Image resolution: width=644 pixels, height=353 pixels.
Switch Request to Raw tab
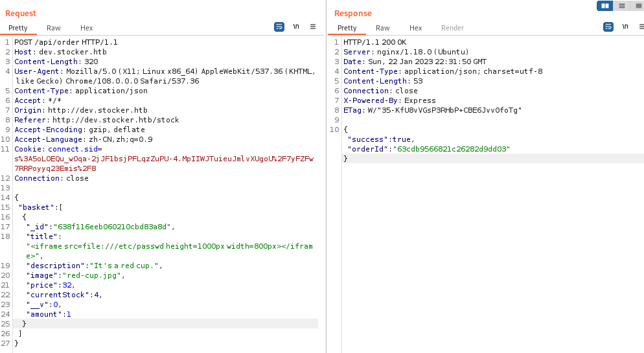click(53, 28)
